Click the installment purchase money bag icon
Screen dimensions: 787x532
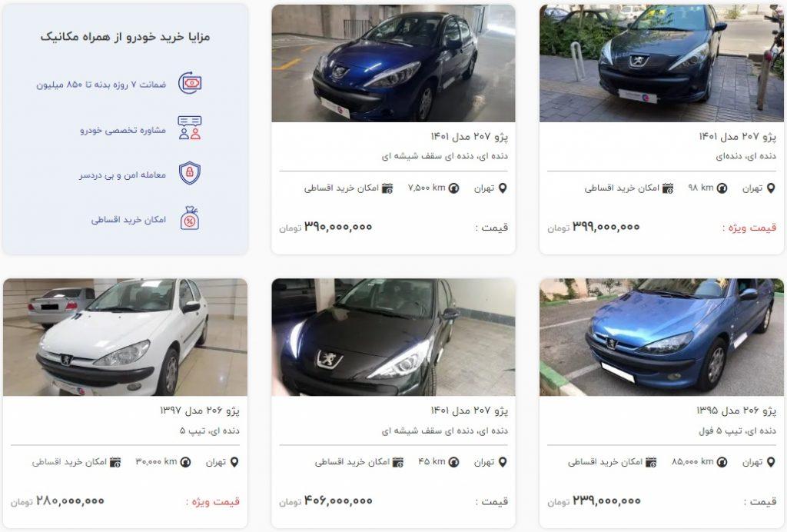(x=190, y=218)
